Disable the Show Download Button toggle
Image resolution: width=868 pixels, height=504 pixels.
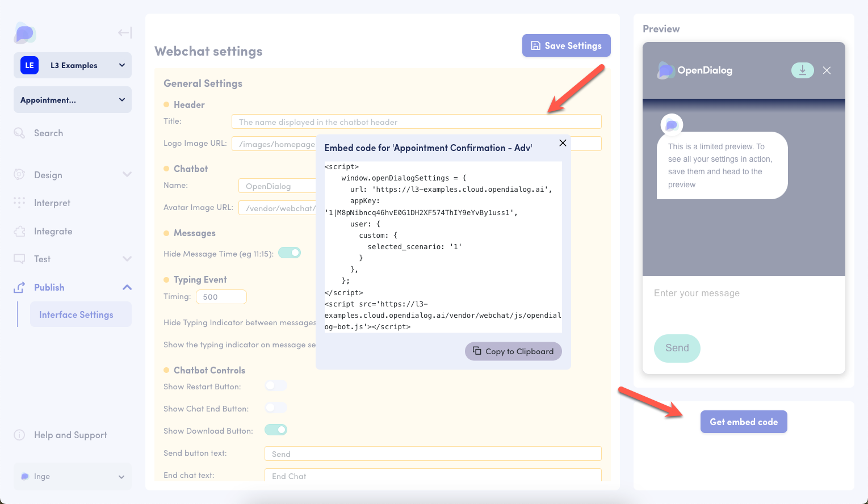[x=276, y=430]
